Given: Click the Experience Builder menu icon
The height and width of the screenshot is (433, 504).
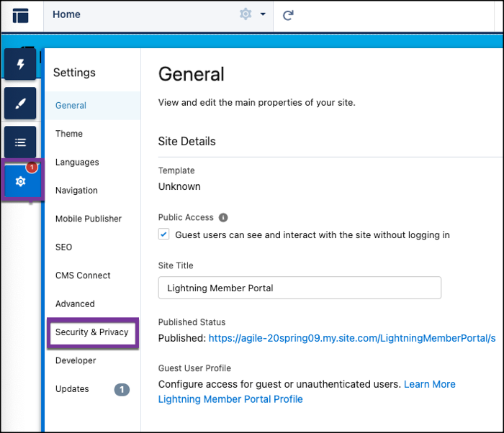Looking at the screenshot, I should pos(21,15).
